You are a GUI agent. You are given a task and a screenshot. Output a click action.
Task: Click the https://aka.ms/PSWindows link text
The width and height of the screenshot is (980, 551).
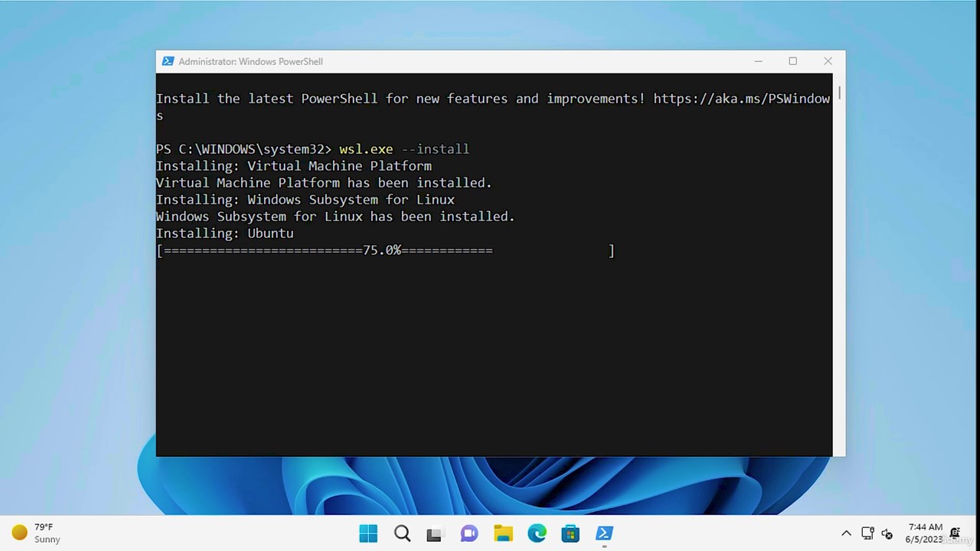(741, 99)
